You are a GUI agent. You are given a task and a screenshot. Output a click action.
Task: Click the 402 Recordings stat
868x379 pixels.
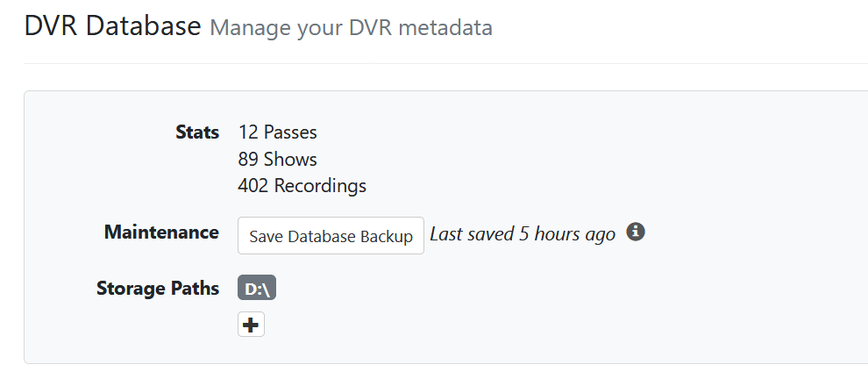click(302, 186)
